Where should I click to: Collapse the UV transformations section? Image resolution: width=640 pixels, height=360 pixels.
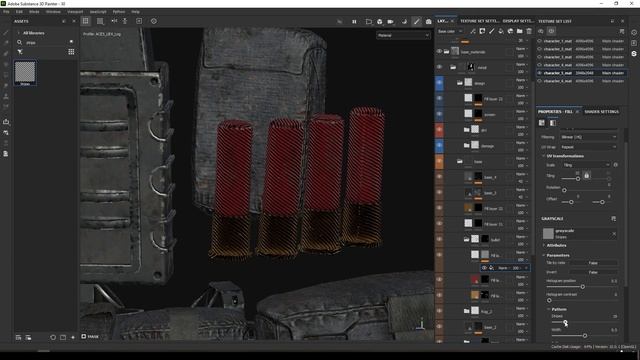(x=544, y=156)
